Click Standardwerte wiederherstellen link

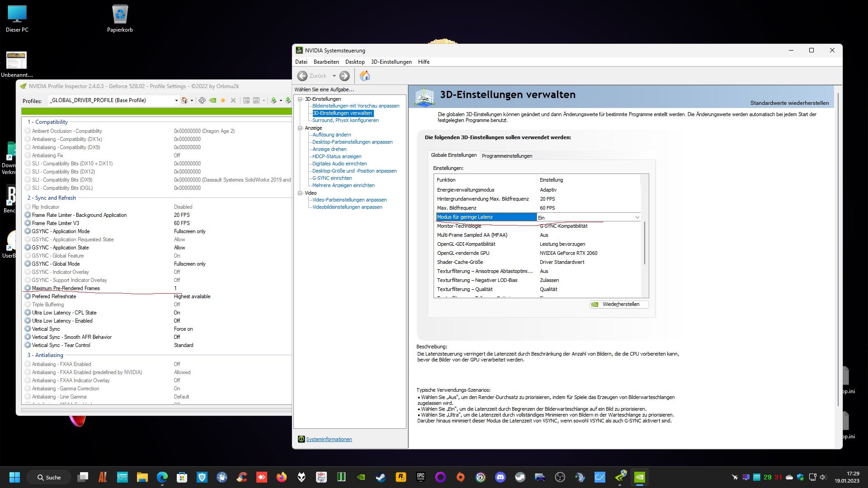pos(789,103)
